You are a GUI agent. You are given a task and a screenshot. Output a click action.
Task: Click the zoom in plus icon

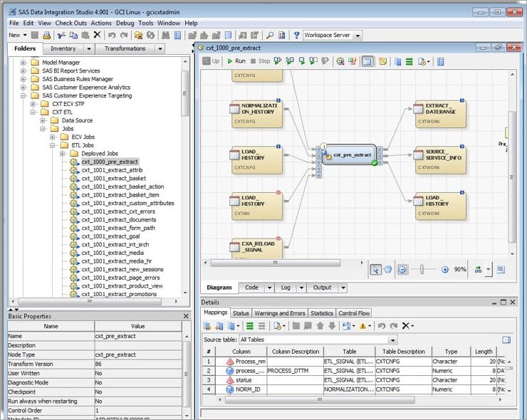pos(445,270)
